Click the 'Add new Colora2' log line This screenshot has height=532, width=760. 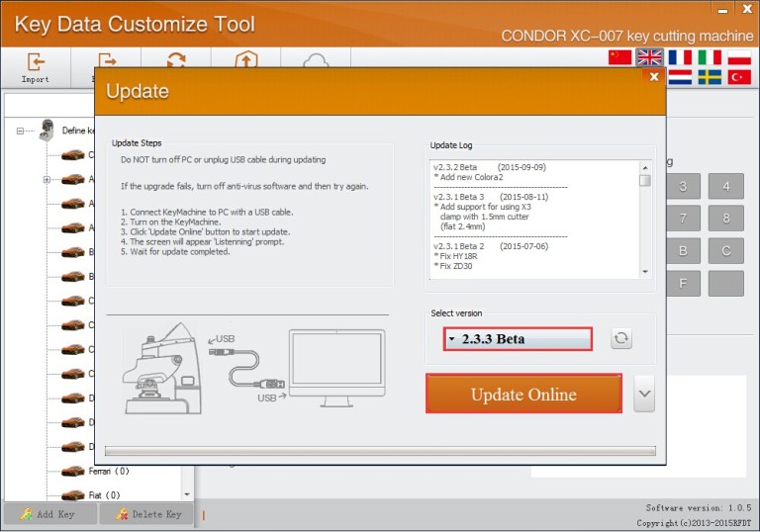(468, 177)
